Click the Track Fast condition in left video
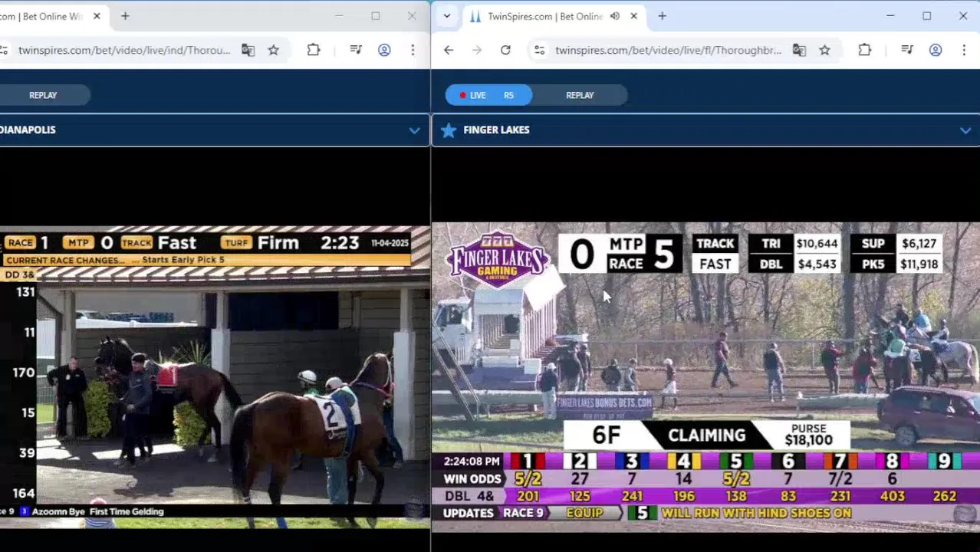The height and width of the screenshot is (552, 980). (x=159, y=243)
